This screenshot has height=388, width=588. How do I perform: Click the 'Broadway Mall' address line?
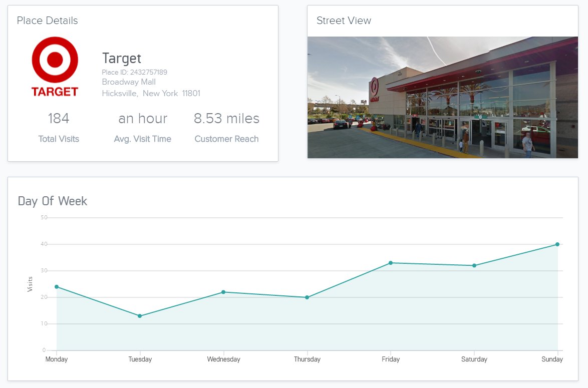(x=129, y=82)
